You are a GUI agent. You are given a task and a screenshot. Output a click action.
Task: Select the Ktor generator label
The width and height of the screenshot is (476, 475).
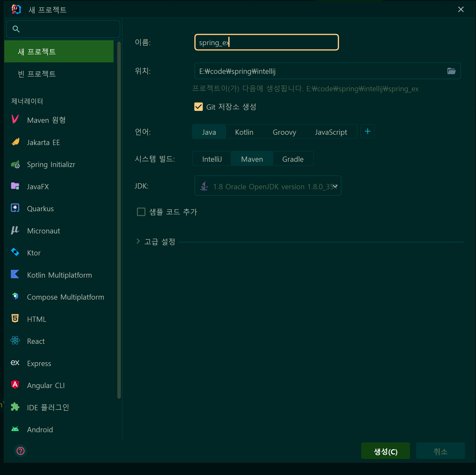click(x=34, y=253)
